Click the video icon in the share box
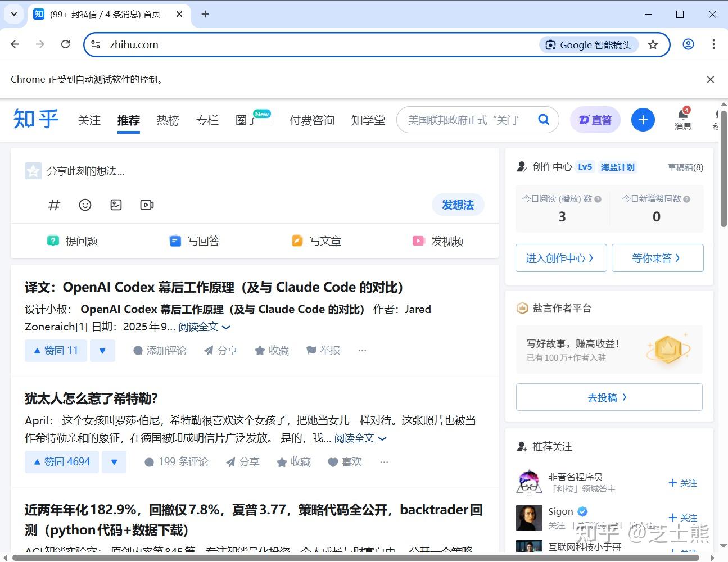Screen dimensions: 728x562 pos(147,205)
